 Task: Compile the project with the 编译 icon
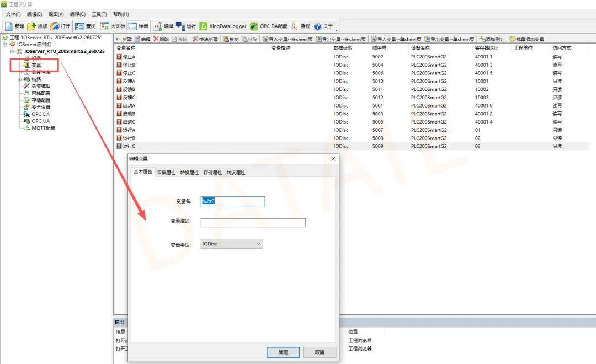[x=157, y=26]
